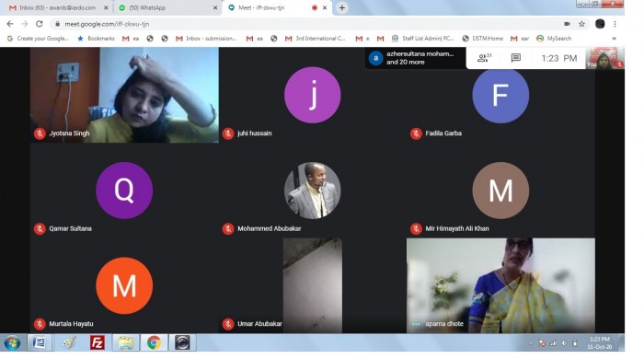Open the azhersultana and 20 more notification
This screenshot has width=644, height=359.
coord(415,58)
